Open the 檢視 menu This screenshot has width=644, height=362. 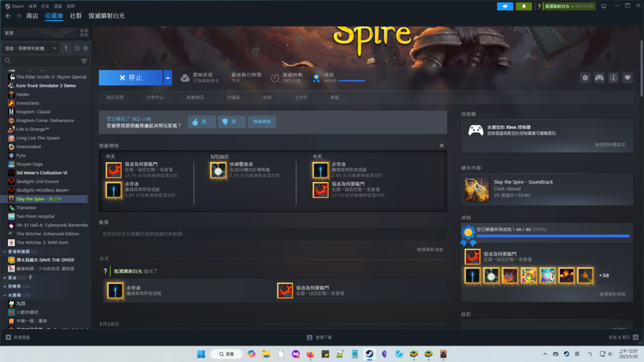[33, 6]
